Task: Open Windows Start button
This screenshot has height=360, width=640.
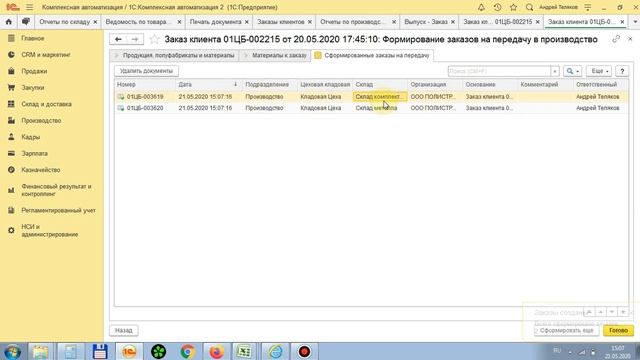Action: point(12,351)
